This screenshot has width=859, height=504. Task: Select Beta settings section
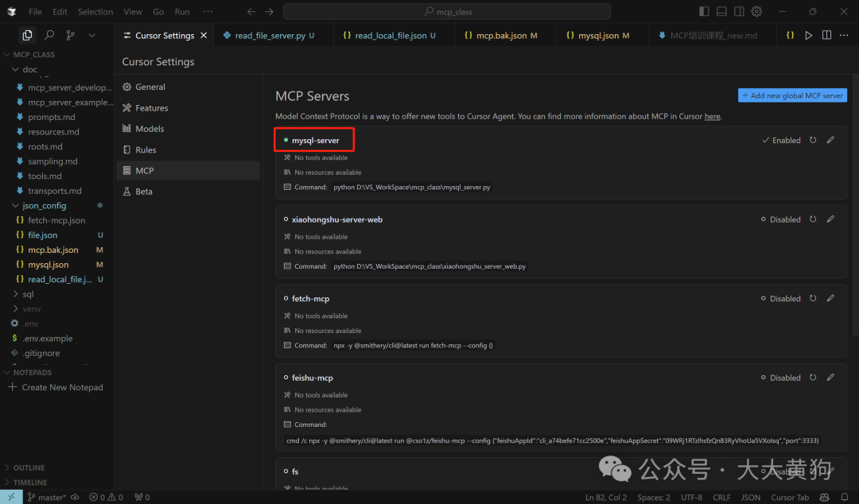(188, 192)
